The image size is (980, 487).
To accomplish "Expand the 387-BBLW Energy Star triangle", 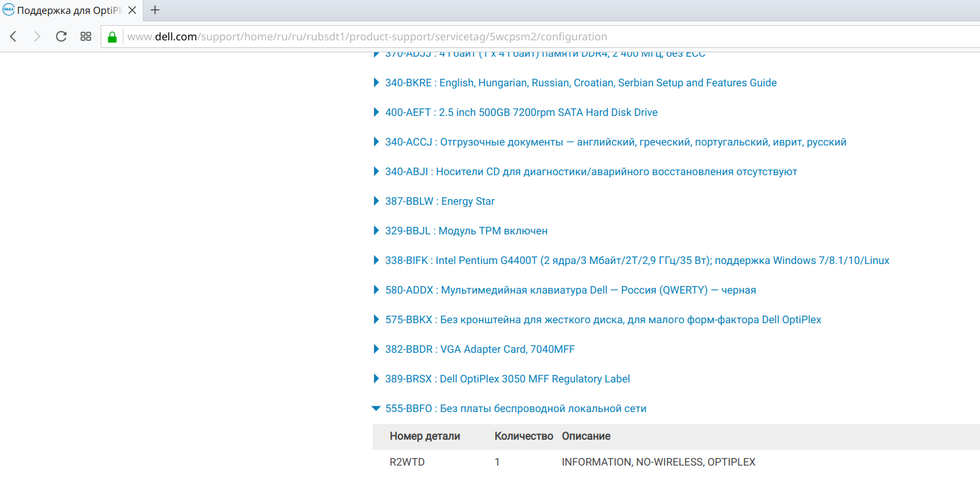I will 376,201.
